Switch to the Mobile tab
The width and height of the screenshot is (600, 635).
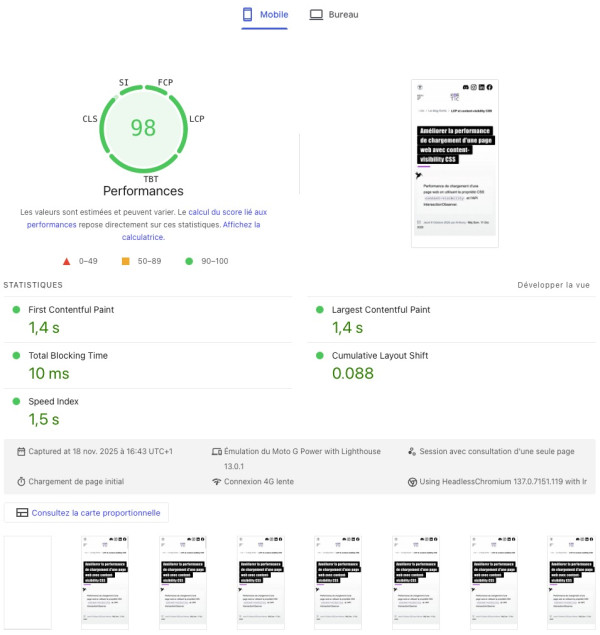[x=265, y=15]
